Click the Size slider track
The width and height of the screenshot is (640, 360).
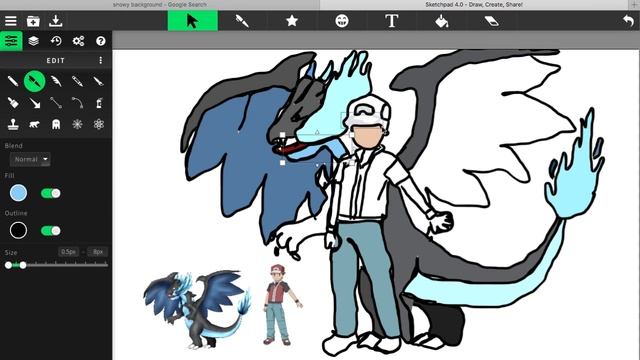[x=57, y=265]
